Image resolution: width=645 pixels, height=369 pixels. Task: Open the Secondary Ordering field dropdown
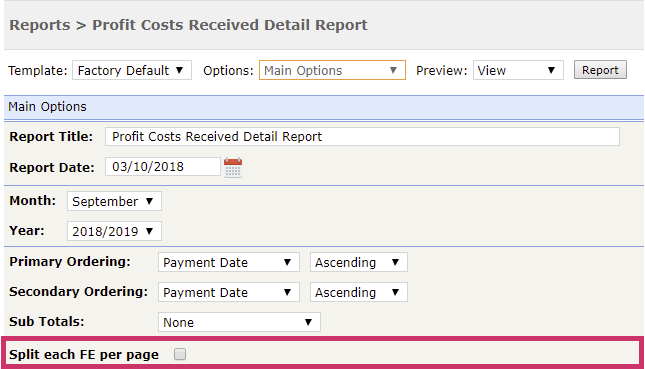point(228,292)
